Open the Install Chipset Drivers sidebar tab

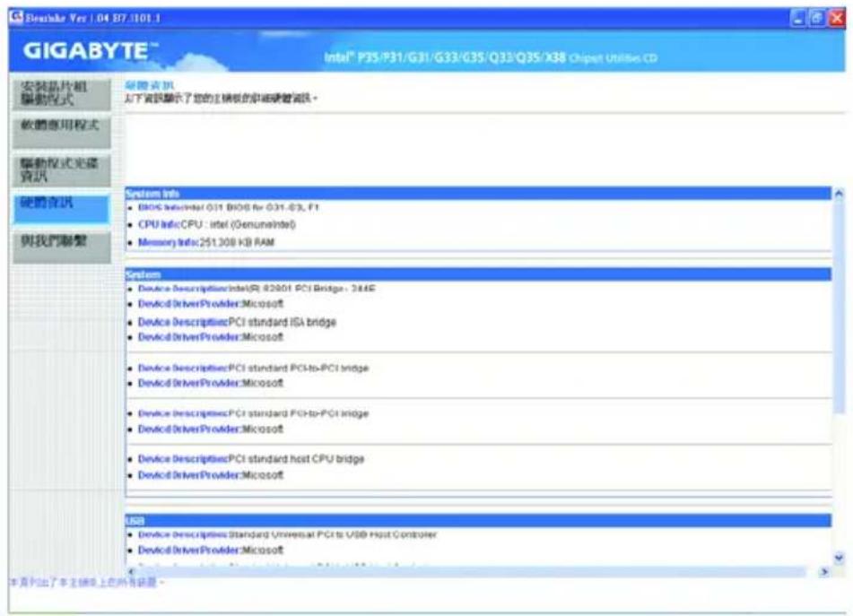(62, 94)
